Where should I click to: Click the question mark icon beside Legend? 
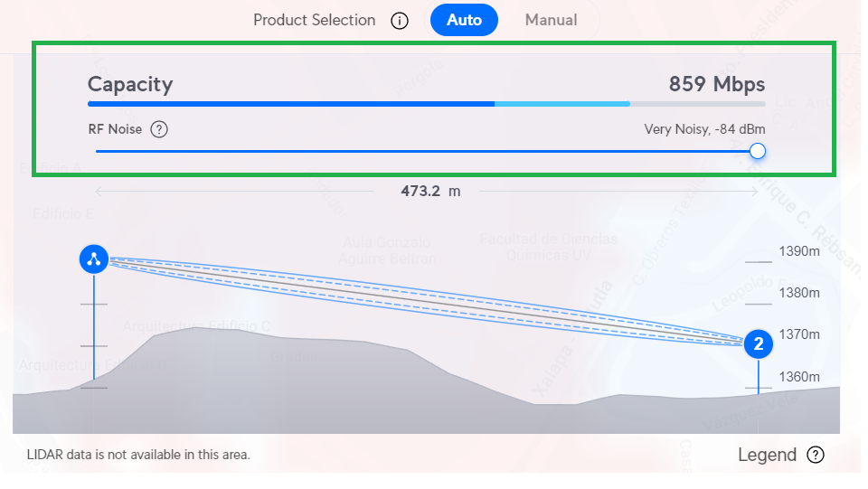(x=816, y=455)
